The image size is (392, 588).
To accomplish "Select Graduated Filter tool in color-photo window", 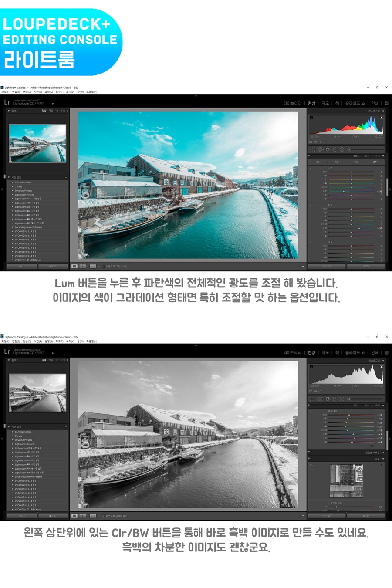I will (x=335, y=149).
